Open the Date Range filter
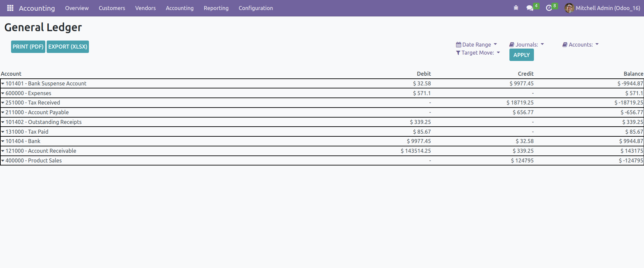The image size is (644, 268). 476,45
